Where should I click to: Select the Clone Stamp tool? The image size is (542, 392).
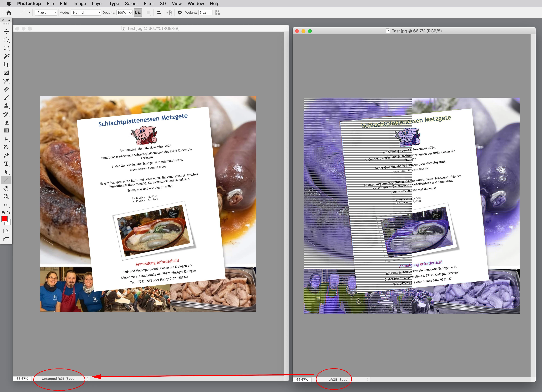tap(6, 106)
